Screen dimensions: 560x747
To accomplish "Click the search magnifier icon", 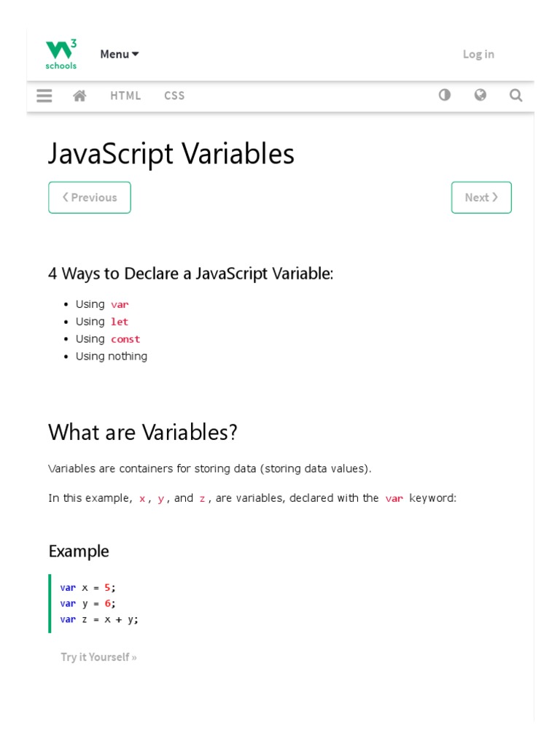I will [516, 95].
